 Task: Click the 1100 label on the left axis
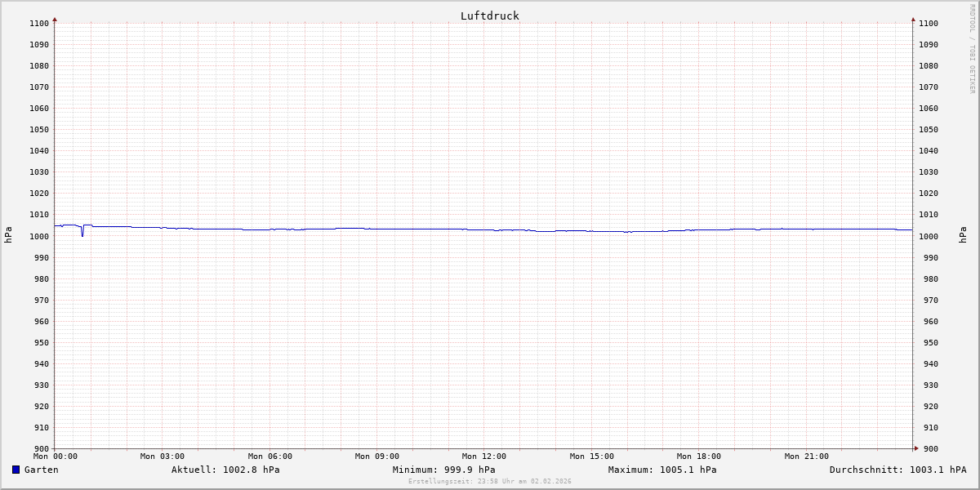(39, 23)
